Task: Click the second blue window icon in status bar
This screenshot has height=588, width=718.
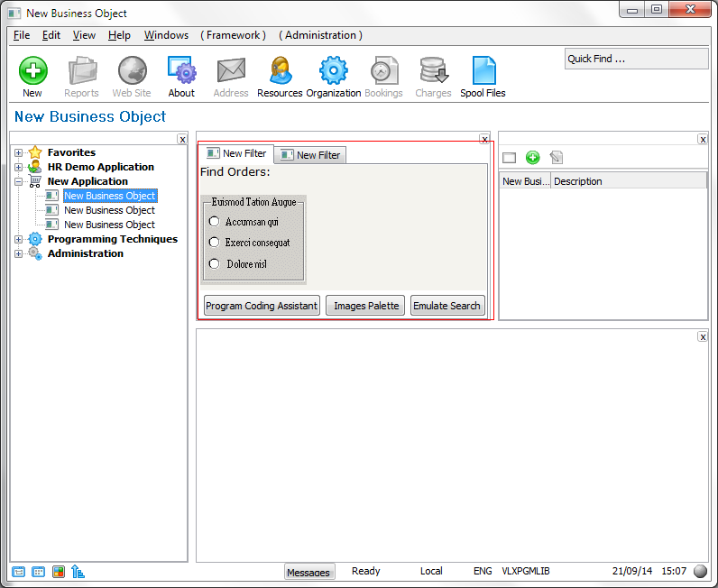Action: 39,572
